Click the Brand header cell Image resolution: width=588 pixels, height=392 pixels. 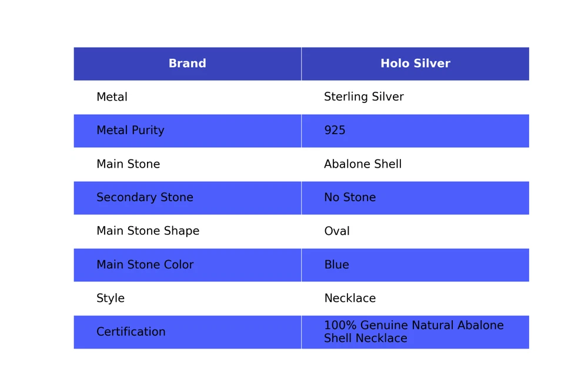click(x=187, y=64)
